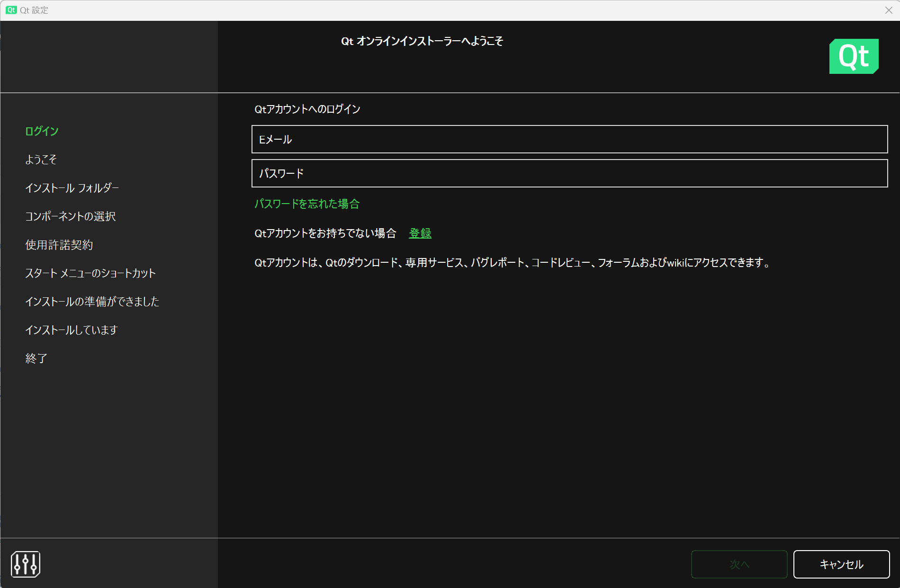Go to インストール フォルダー step
900x588 pixels.
72,188
